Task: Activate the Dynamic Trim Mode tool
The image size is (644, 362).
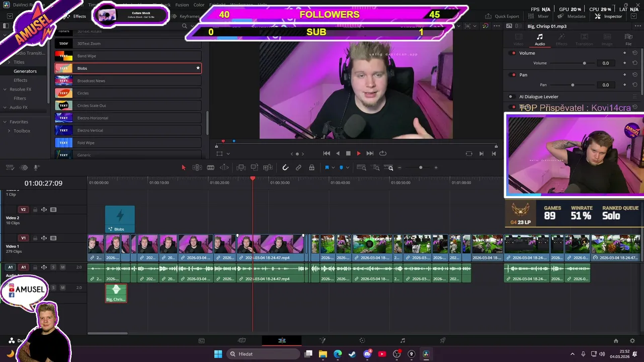Action: click(211, 167)
